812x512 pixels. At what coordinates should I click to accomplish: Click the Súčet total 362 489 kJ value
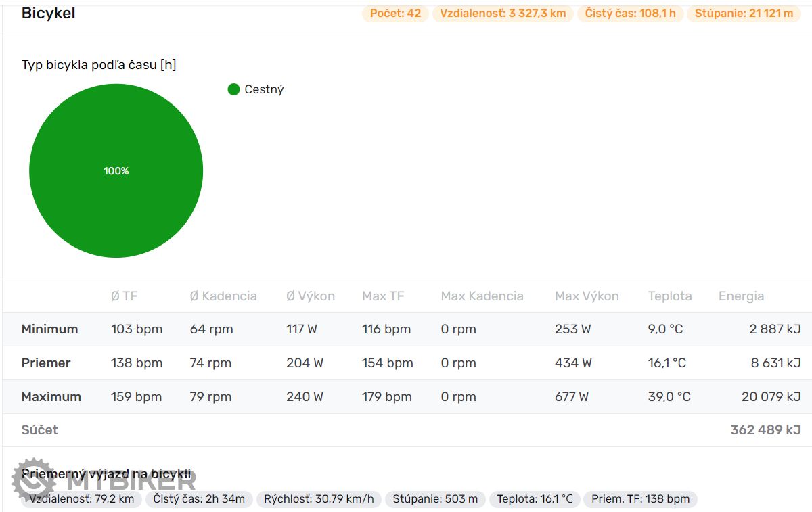[x=765, y=430]
